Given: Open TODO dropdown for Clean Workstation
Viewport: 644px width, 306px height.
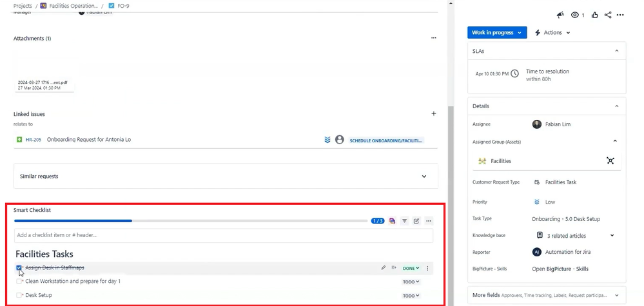Looking at the screenshot, I should 411,282.
